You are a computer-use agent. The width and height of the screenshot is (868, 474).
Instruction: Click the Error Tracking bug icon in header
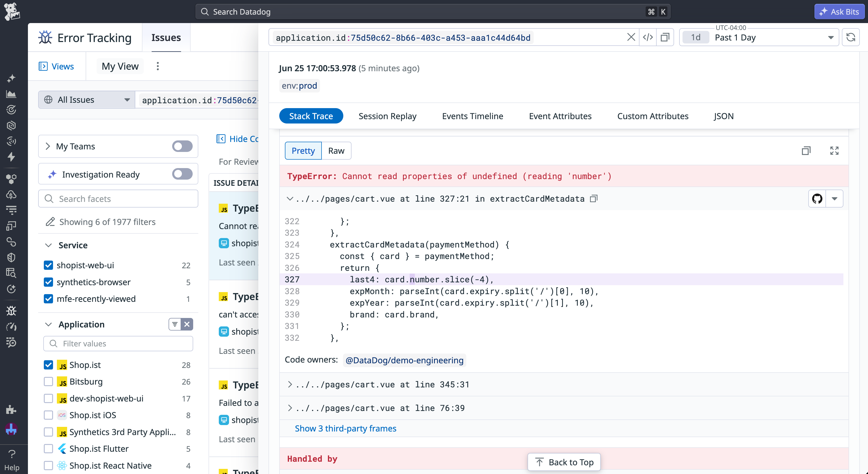[45, 38]
